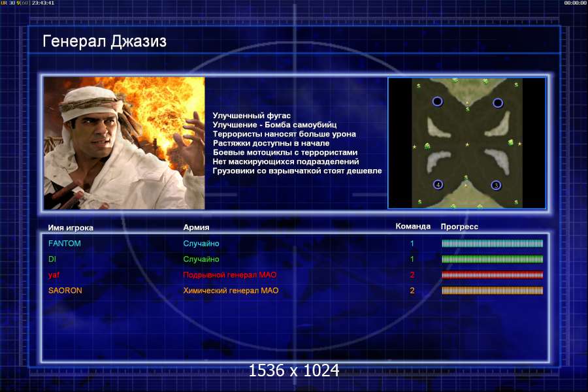The width and height of the screenshot is (588, 392).
Task: Click yaf's red progress bar
Action: click(492, 275)
